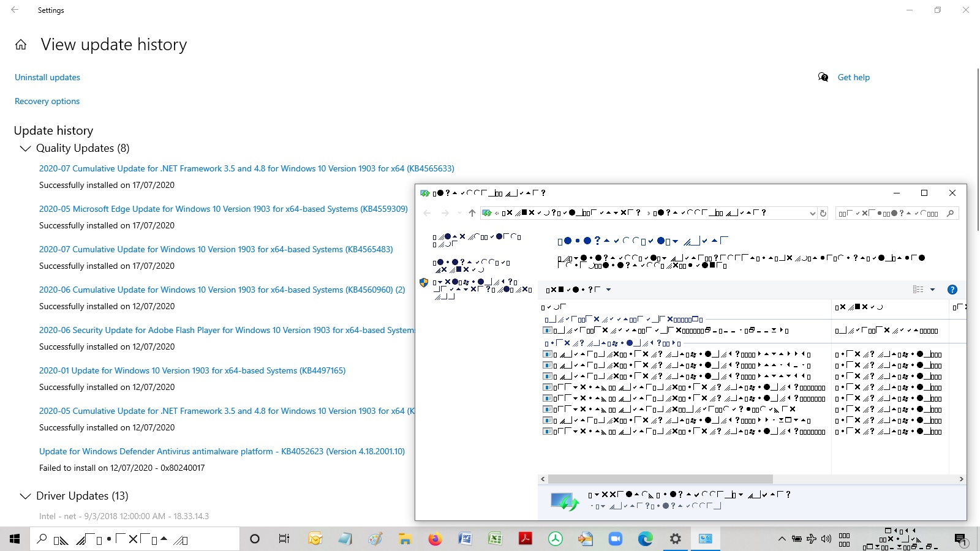Open KB4560960 2020-06 Cumulative Update link
Screen dimensions: 980x551
point(222,290)
